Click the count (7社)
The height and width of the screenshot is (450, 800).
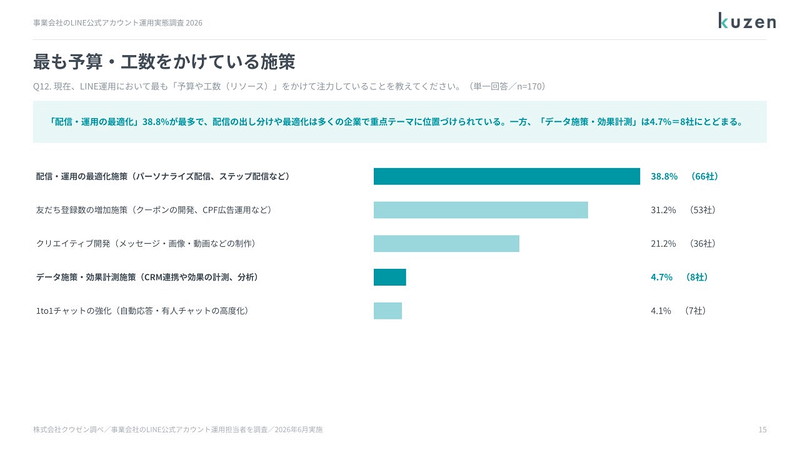(x=695, y=311)
